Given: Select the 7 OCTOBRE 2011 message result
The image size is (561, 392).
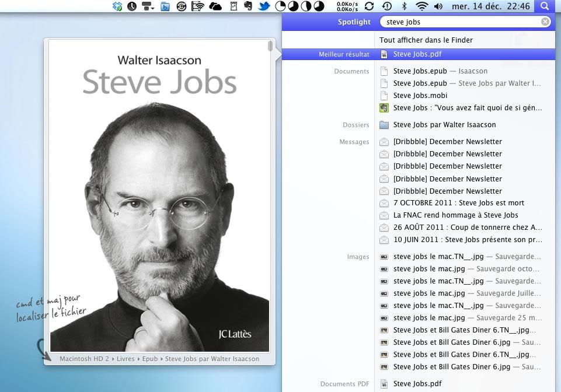Looking at the screenshot, I should (x=459, y=203).
